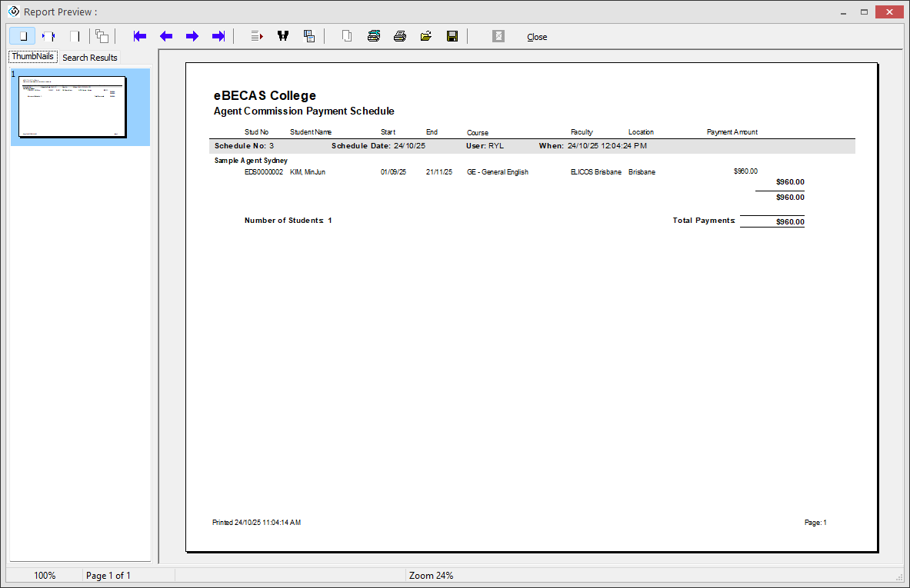The width and height of the screenshot is (910, 588).
Task: Open a report file with folder icon
Action: click(426, 36)
